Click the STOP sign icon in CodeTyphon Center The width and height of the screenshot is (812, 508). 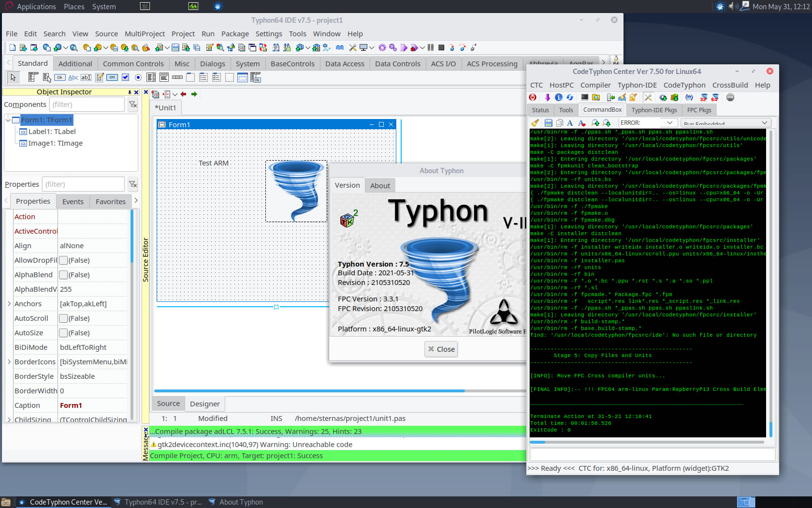[730, 97]
